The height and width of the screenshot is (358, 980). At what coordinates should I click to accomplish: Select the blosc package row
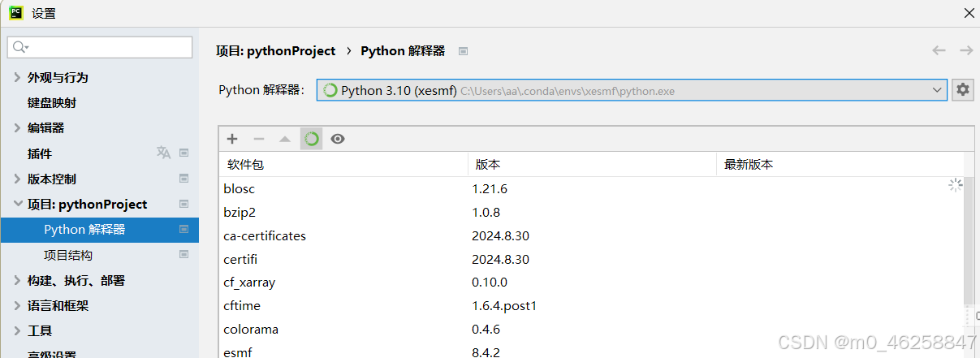tap(591, 188)
